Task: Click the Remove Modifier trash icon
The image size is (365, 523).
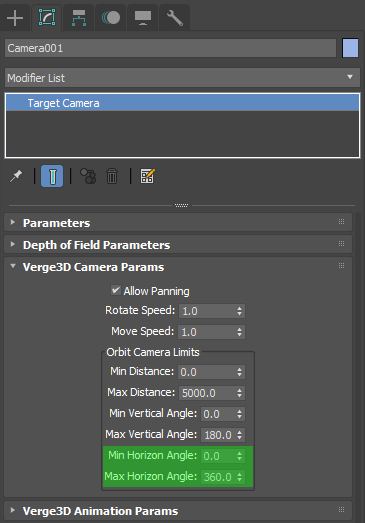Action: (112, 176)
